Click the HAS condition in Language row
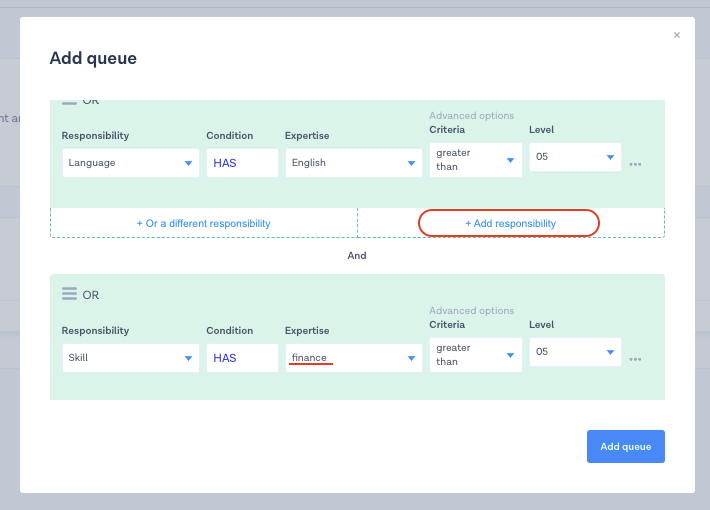Screen dimensions: 710x510 click(x=242, y=163)
